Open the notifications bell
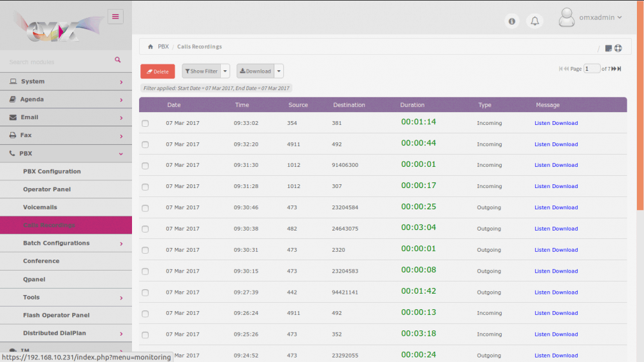This screenshot has width=644, height=362. [x=535, y=21]
